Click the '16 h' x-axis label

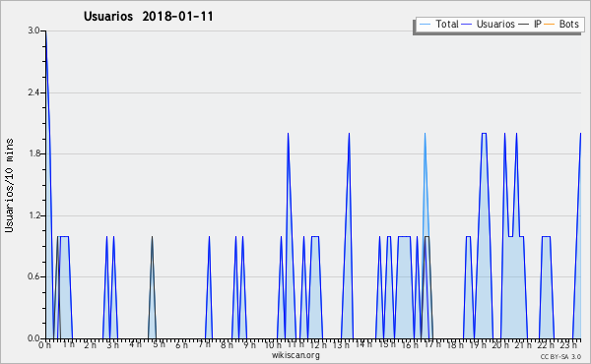[x=410, y=345]
